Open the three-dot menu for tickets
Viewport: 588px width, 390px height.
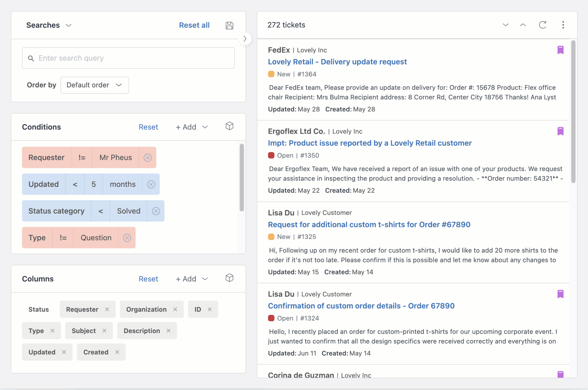(x=563, y=25)
